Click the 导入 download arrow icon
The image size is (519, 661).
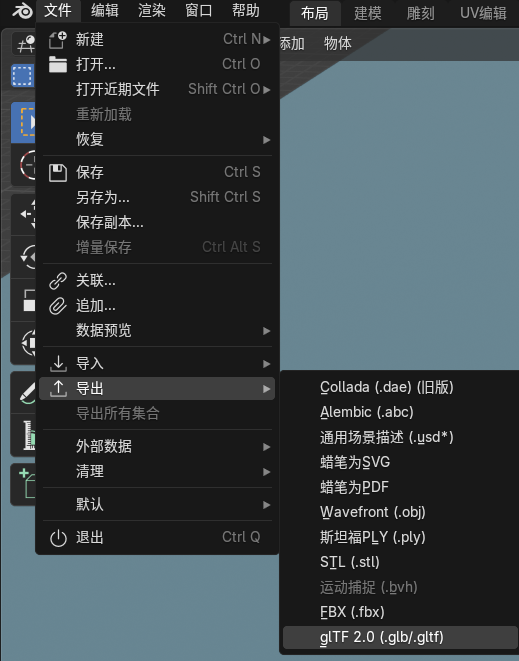[58, 363]
